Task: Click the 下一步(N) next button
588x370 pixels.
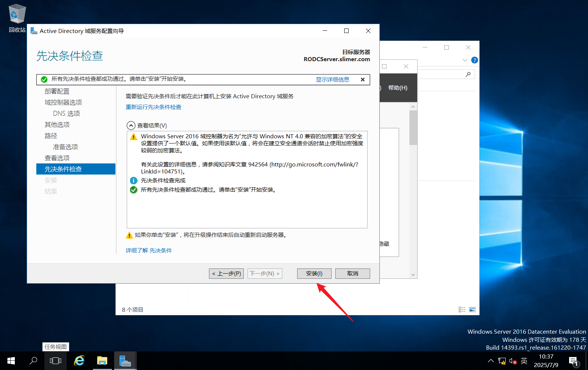Action: (265, 274)
